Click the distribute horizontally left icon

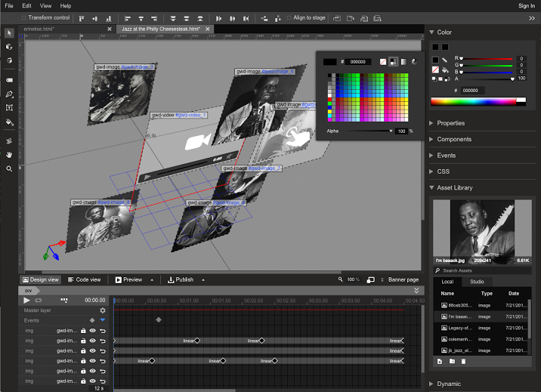tap(219, 19)
